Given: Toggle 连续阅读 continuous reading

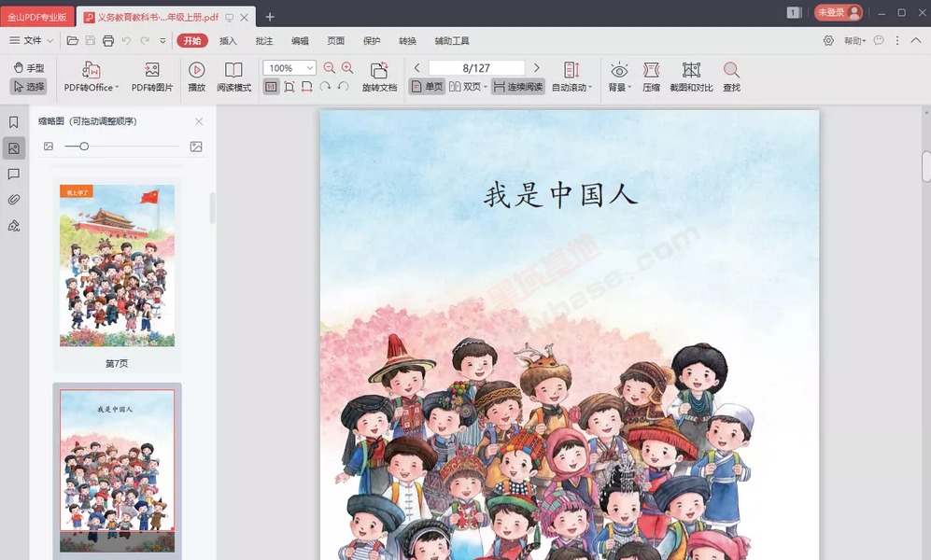Looking at the screenshot, I should [517, 87].
